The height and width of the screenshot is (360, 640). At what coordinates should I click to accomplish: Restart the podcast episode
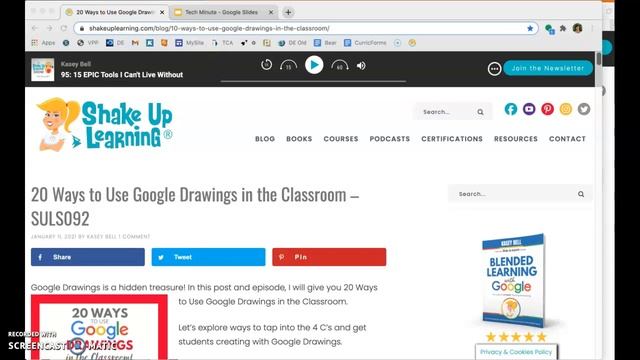point(266,65)
